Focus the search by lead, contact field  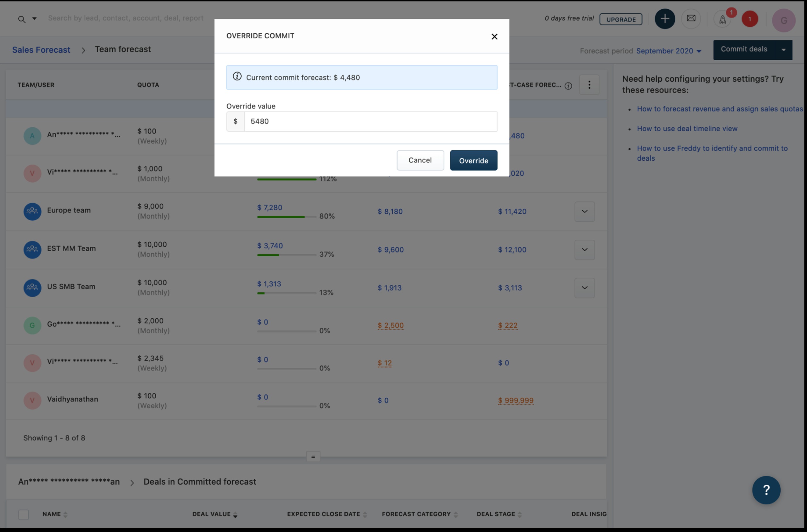(x=126, y=18)
